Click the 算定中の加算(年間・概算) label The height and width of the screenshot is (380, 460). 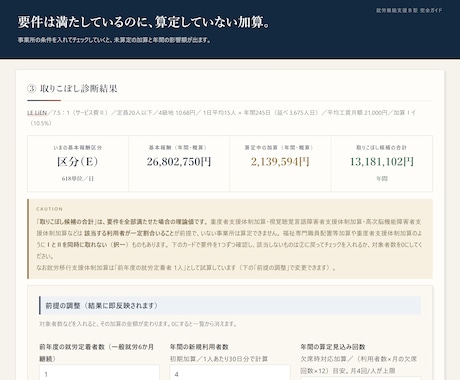[x=280, y=147]
